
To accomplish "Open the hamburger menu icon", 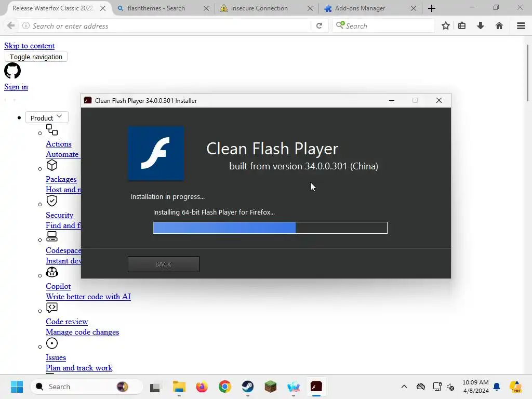I will pyautogui.click(x=521, y=26).
